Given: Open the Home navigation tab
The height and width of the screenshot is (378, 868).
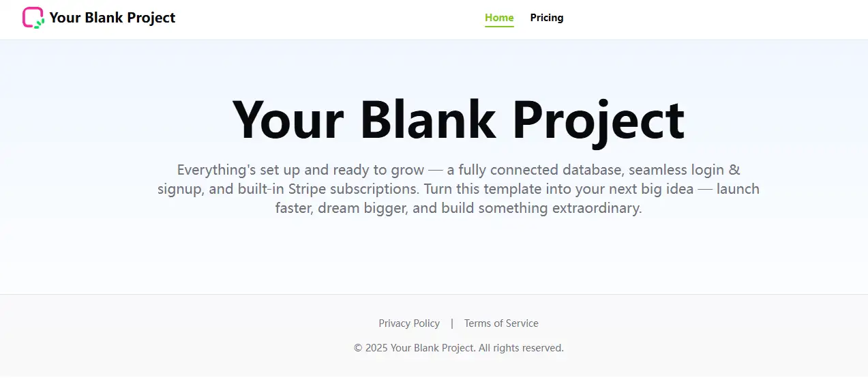Looking at the screenshot, I should [499, 18].
